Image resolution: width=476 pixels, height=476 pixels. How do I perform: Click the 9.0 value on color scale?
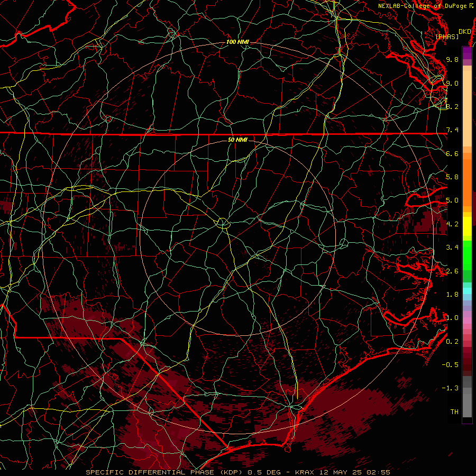point(452,83)
